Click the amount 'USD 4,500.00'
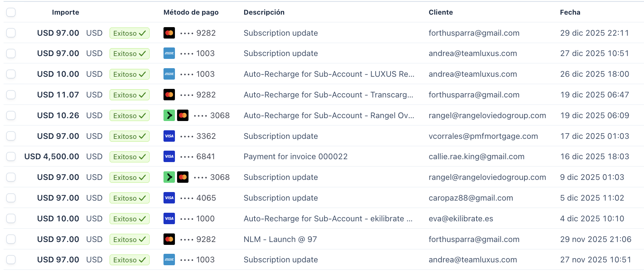Image resolution: width=644 pixels, height=272 pixels. (x=52, y=156)
